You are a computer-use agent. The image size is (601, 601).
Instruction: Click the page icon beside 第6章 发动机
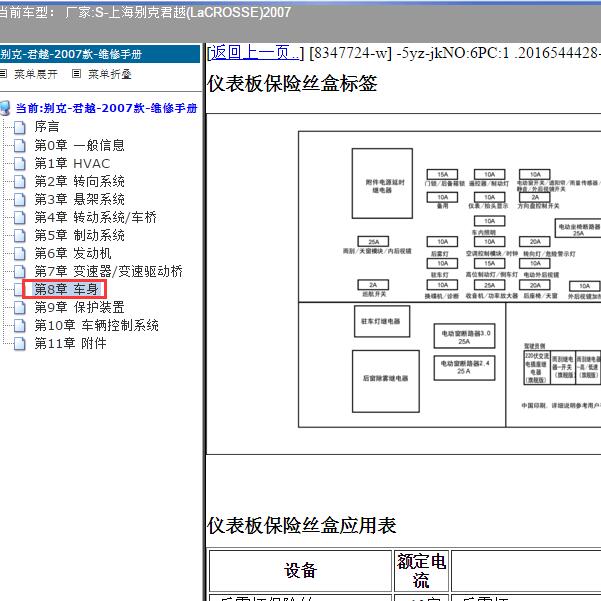click(x=20, y=253)
